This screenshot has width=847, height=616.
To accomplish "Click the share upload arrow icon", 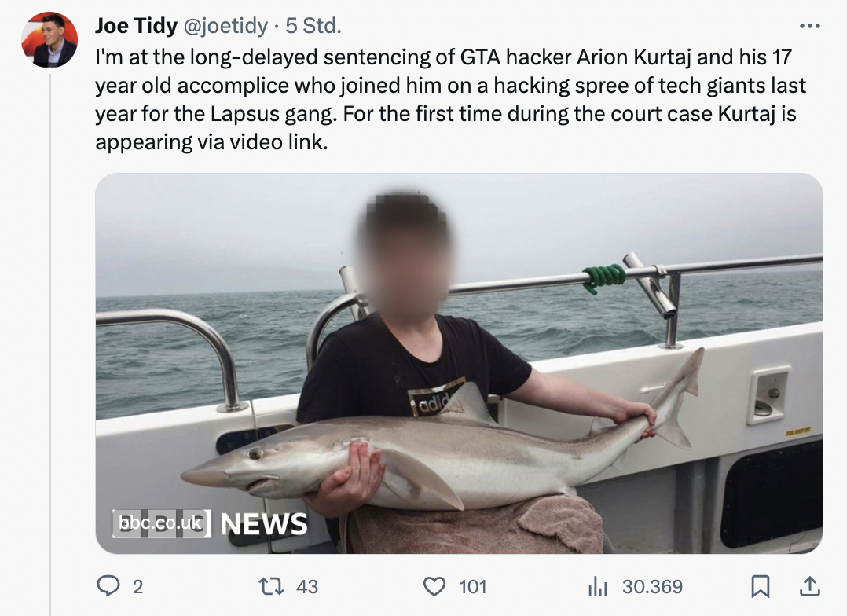I will pyautogui.click(x=810, y=585).
